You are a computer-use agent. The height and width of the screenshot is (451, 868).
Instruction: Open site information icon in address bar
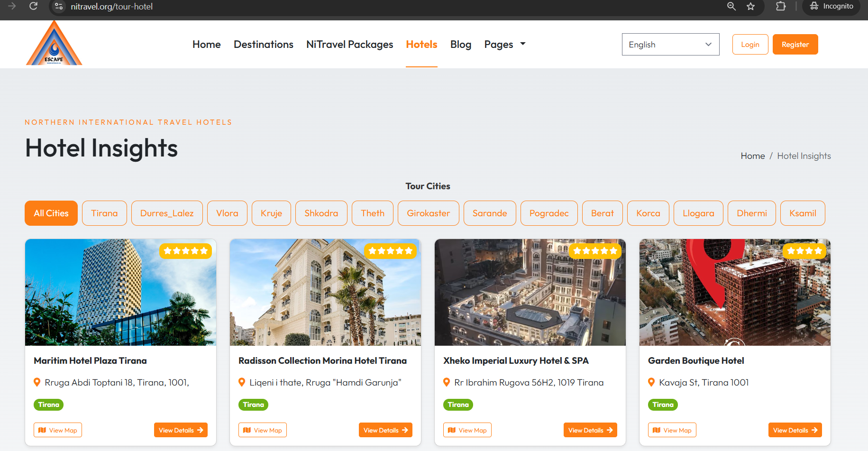pos(59,7)
